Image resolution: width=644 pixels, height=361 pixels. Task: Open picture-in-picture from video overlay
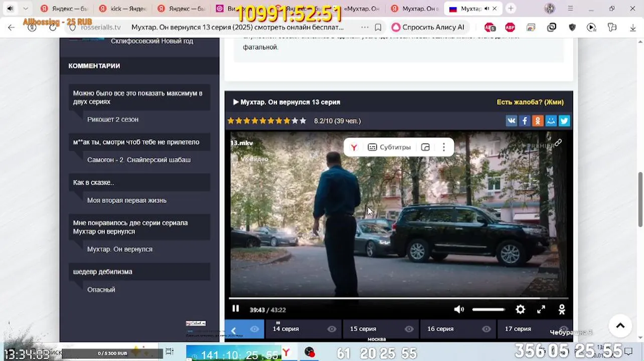(425, 147)
